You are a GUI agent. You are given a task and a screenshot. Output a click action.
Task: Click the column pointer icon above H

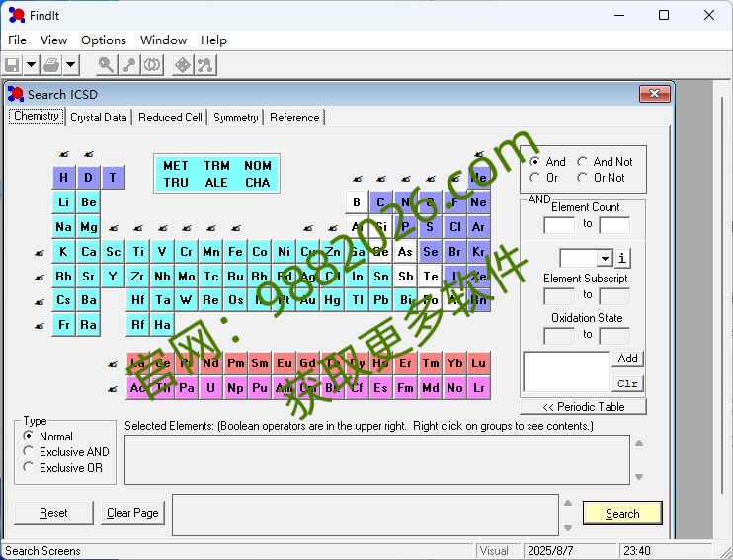[64, 154]
